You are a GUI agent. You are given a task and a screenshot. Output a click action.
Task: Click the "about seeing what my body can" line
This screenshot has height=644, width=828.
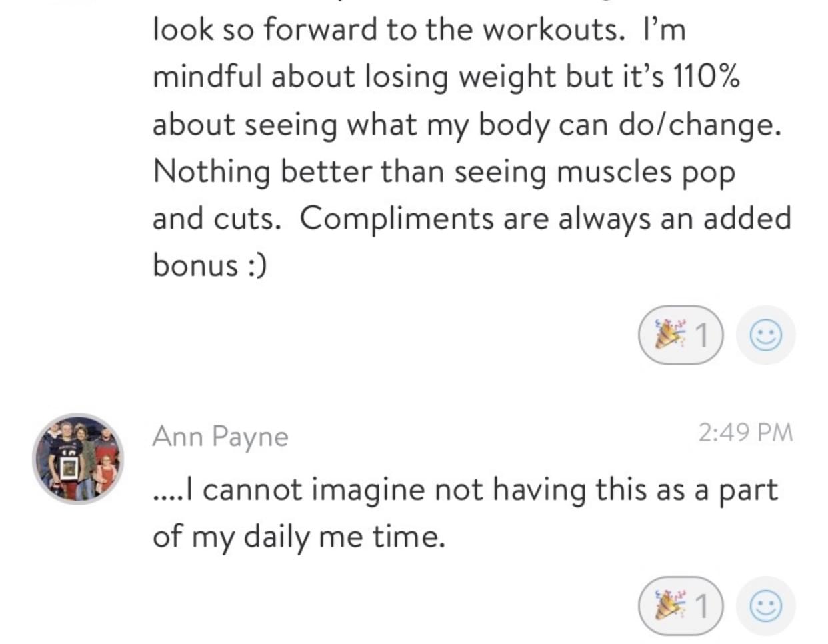pyautogui.click(x=467, y=125)
